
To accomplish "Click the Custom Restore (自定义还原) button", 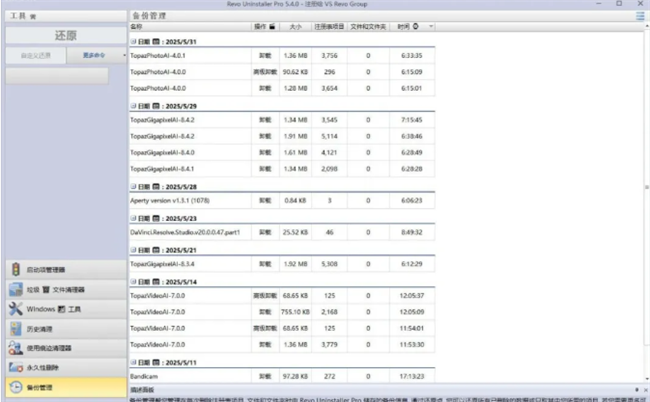I will [36, 55].
